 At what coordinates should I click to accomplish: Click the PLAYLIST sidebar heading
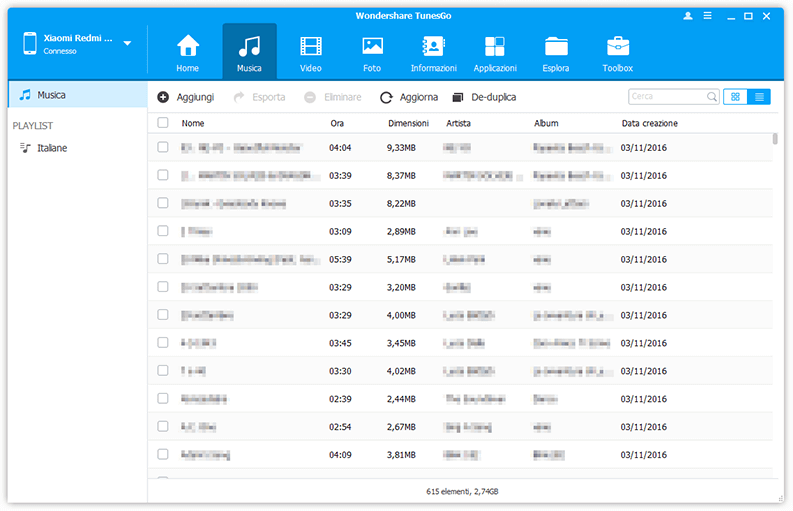pyautogui.click(x=33, y=125)
